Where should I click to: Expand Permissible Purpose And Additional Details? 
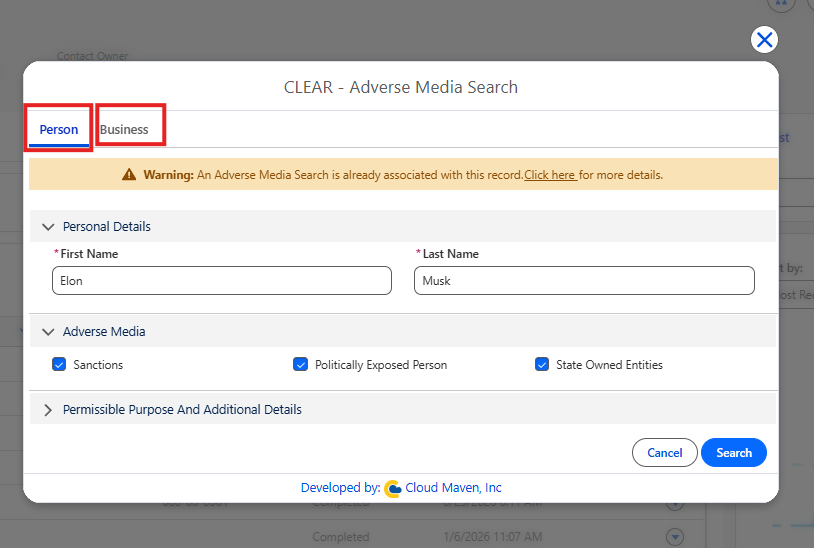pos(48,410)
